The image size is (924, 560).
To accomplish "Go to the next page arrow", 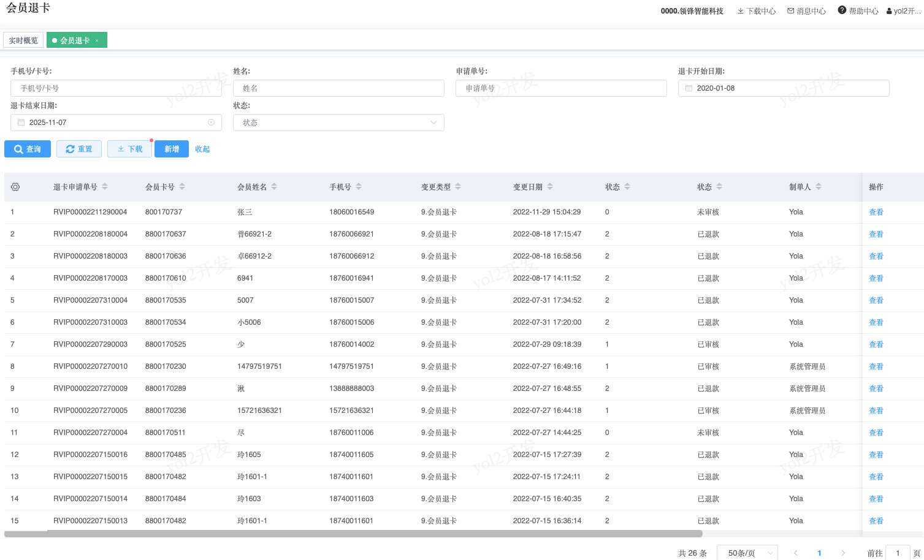I will [843, 553].
